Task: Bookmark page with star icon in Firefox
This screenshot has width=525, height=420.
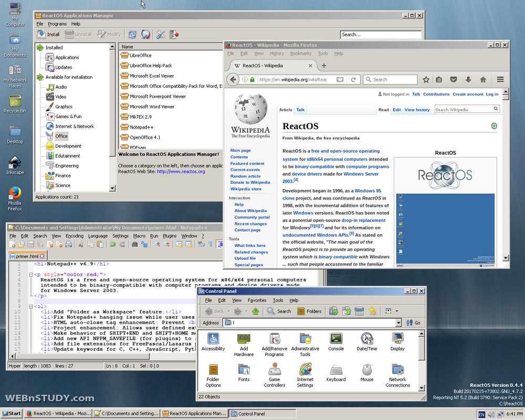Action: 426,80
